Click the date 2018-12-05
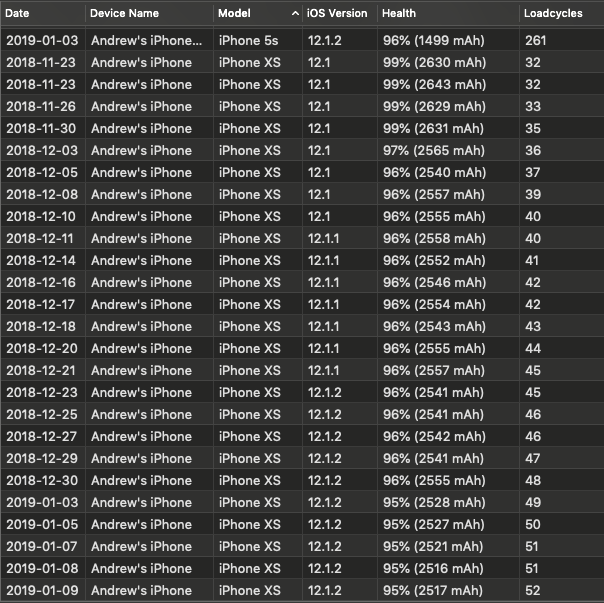 (x=42, y=172)
